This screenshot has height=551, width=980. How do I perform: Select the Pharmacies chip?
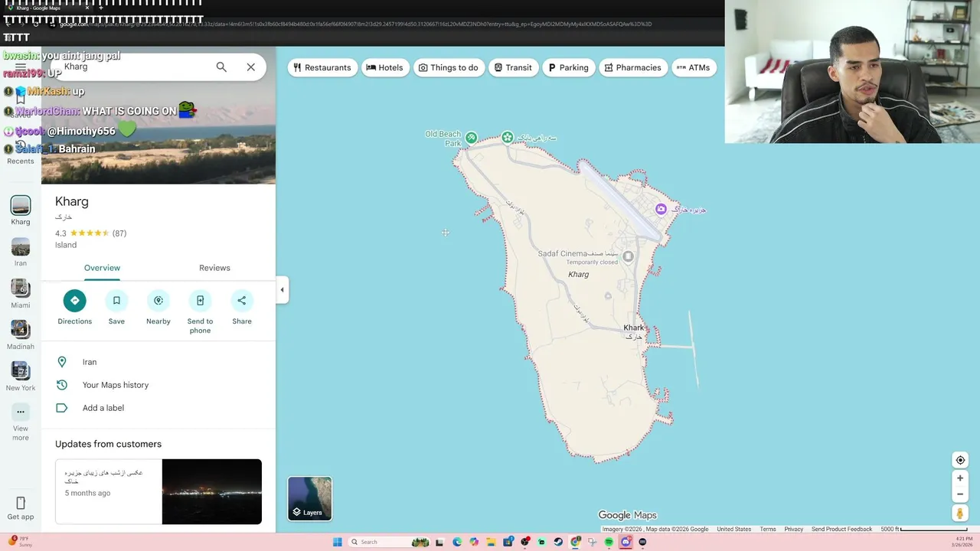click(633, 67)
